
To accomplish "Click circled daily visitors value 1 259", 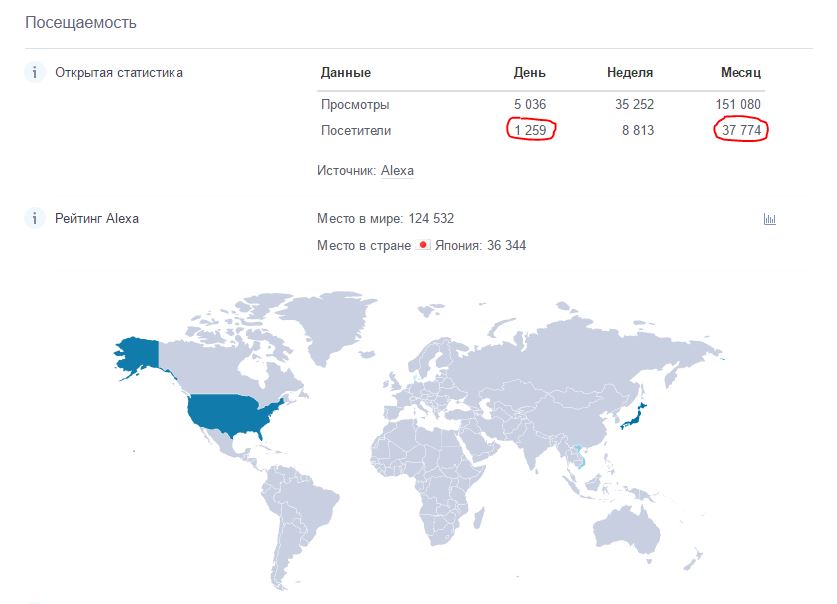I will pyautogui.click(x=531, y=130).
